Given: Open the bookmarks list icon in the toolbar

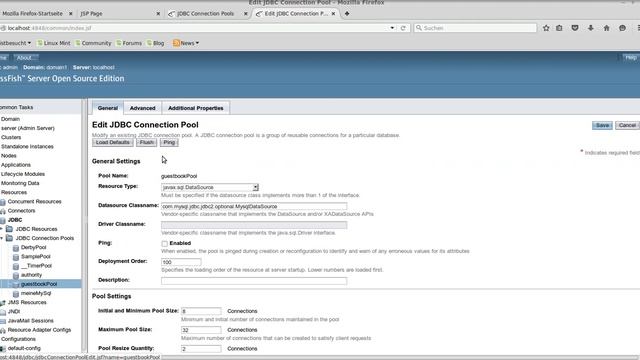Looking at the screenshot, I should coord(559,28).
